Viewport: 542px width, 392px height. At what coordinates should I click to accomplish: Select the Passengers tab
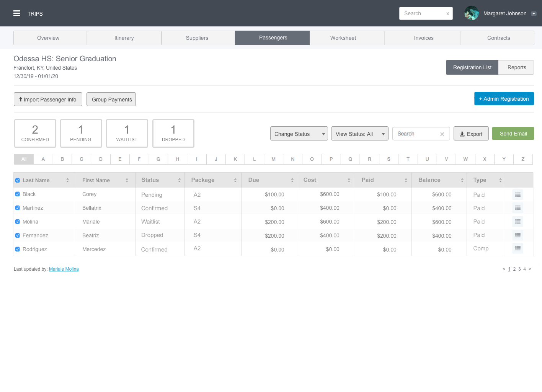(273, 38)
